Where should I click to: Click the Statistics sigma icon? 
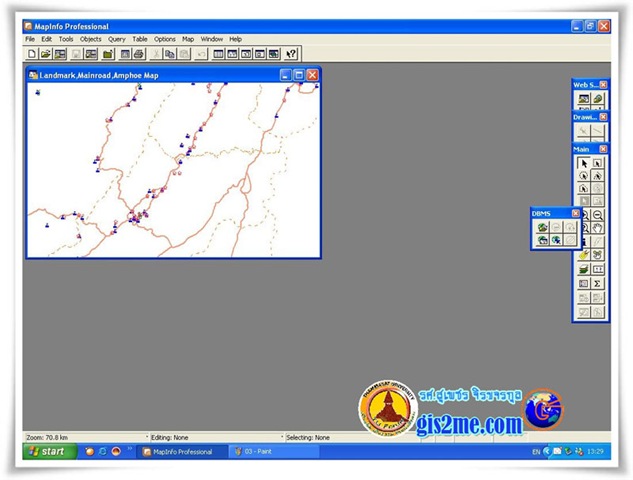point(598,283)
